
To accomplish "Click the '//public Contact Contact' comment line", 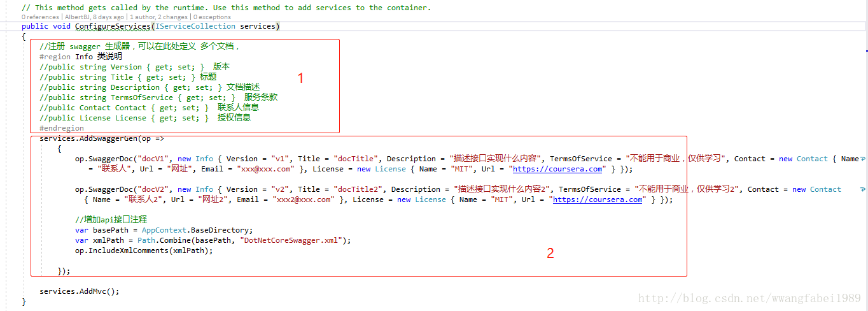I will click(150, 108).
